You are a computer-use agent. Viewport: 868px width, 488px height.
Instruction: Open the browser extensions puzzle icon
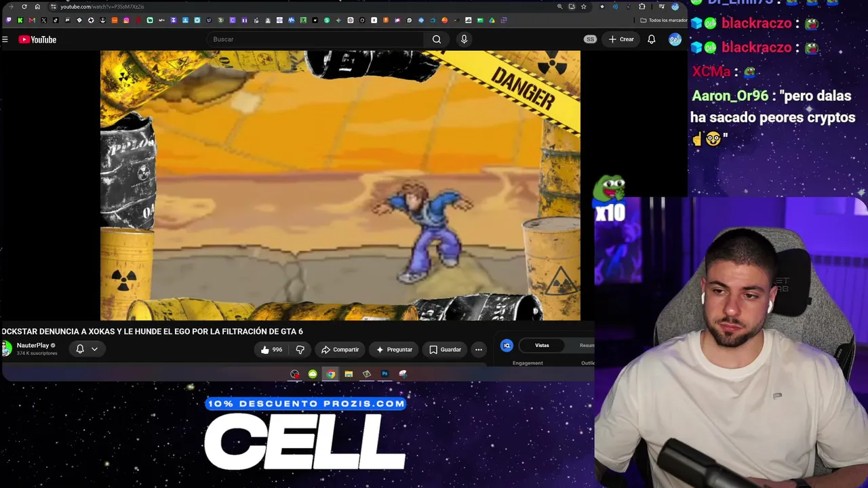(642, 7)
